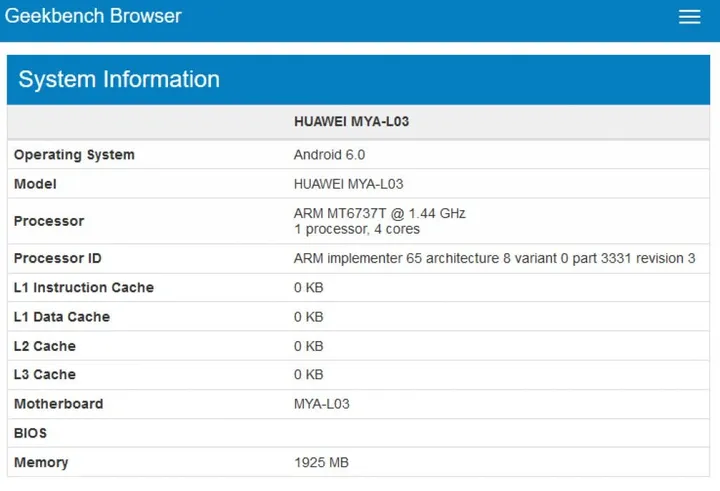Click the Model row label
This screenshot has width=720, height=491.
(x=35, y=184)
